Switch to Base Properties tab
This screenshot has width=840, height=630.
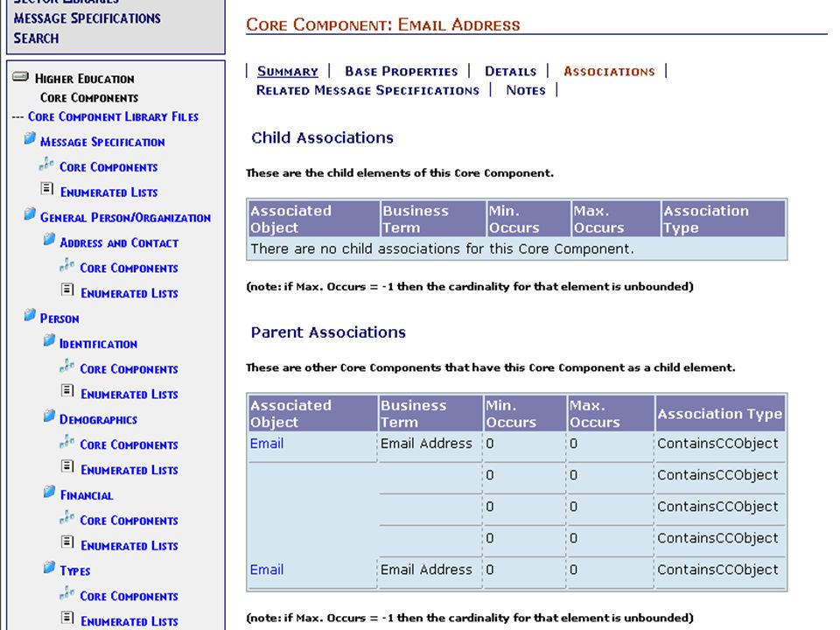point(402,71)
